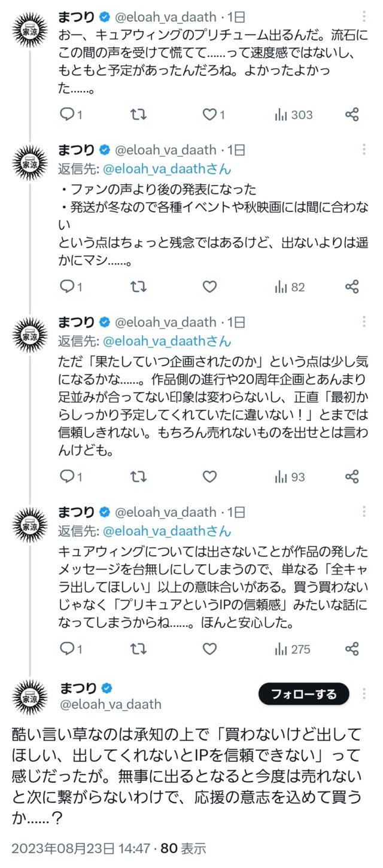The image size is (383, 868).
Task: Click the フォローする button
Action: coord(303,694)
